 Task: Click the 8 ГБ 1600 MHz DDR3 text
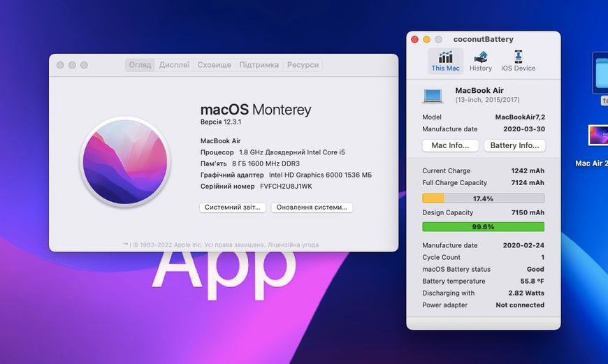click(x=266, y=163)
